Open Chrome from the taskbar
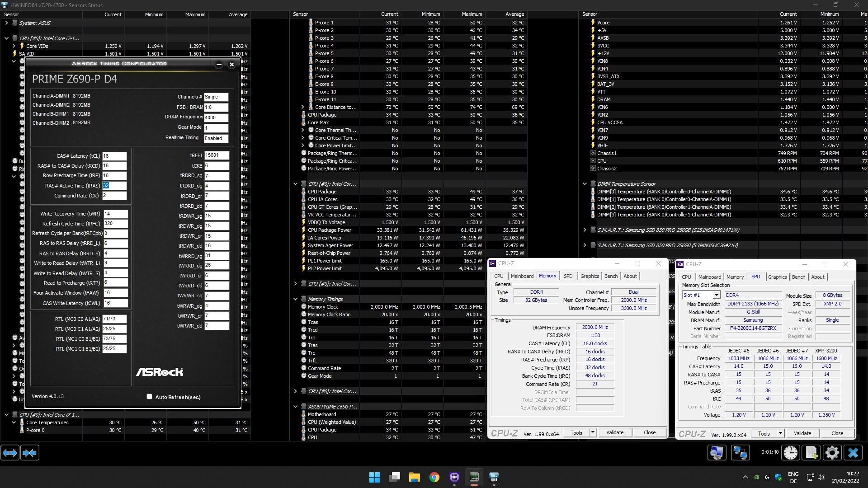The image size is (868, 488). (434, 477)
